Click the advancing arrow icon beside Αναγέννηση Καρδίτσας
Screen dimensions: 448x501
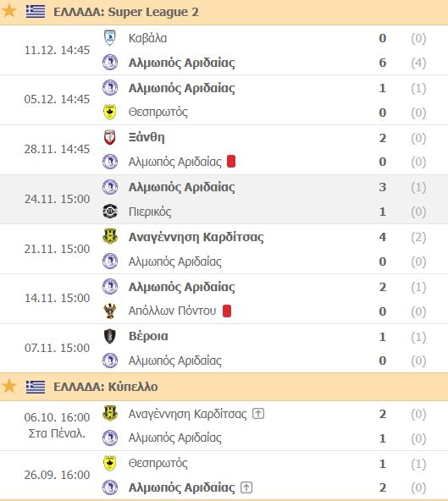(x=258, y=414)
